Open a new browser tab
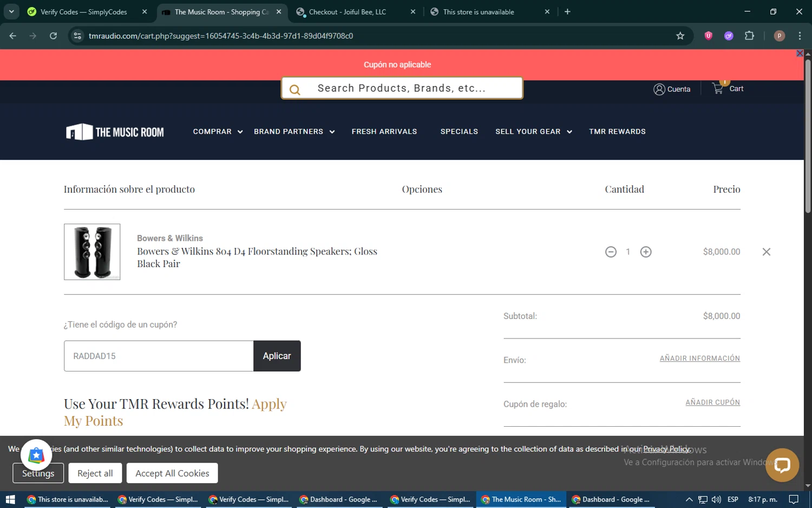The height and width of the screenshot is (508, 812). 567,11
